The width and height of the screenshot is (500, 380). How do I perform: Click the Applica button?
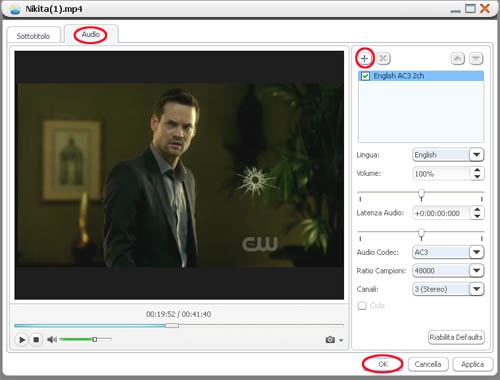tap(473, 364)
